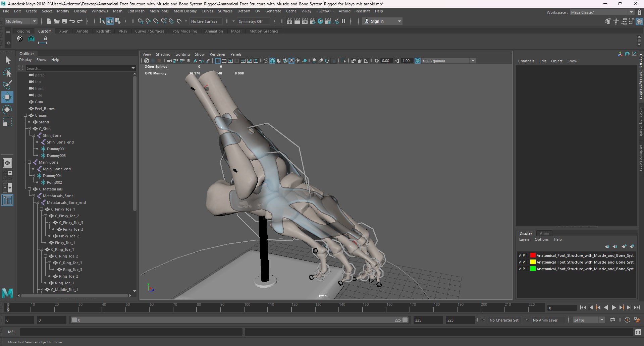
Task: Click No Live Surface field
Action: (206, 21)
